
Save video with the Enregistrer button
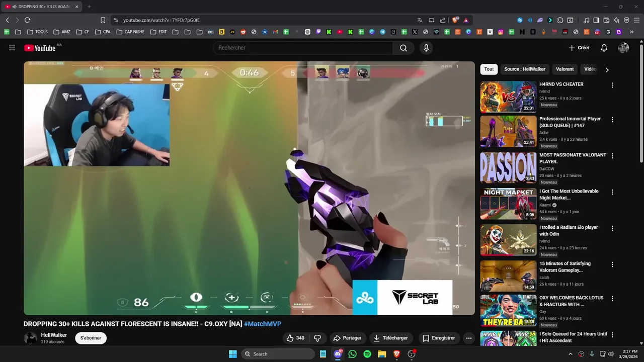[439, 338]
